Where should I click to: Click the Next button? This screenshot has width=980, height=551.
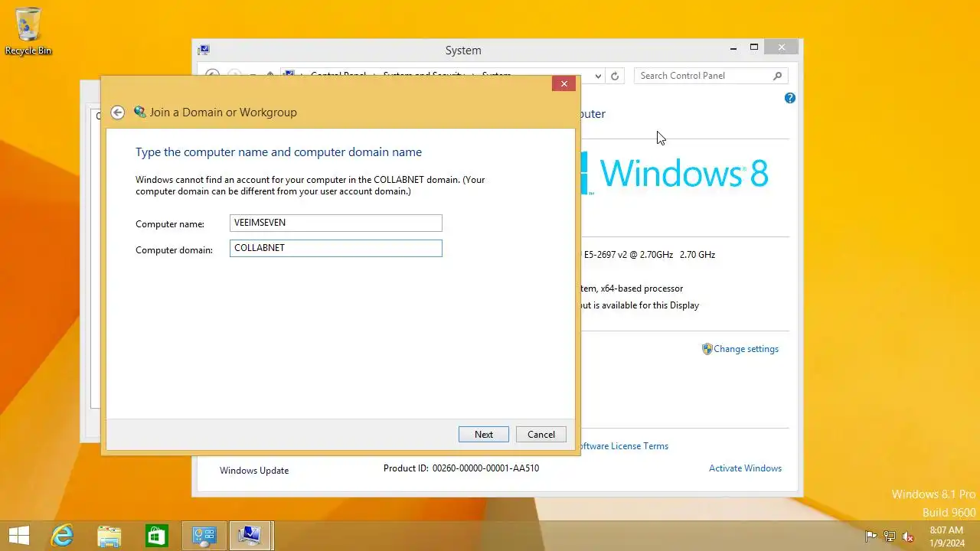[x=483, y=434]
